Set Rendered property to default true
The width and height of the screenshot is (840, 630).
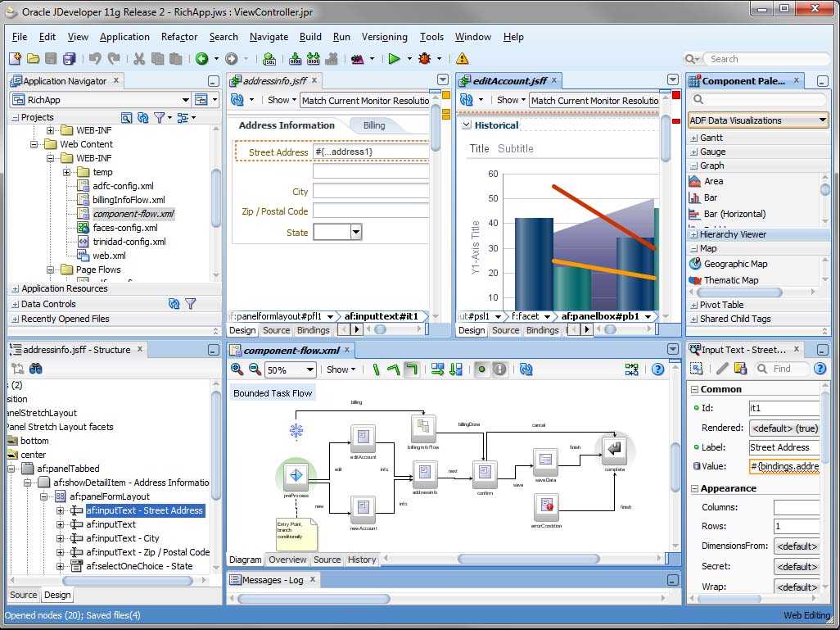(x=784, y=428)
